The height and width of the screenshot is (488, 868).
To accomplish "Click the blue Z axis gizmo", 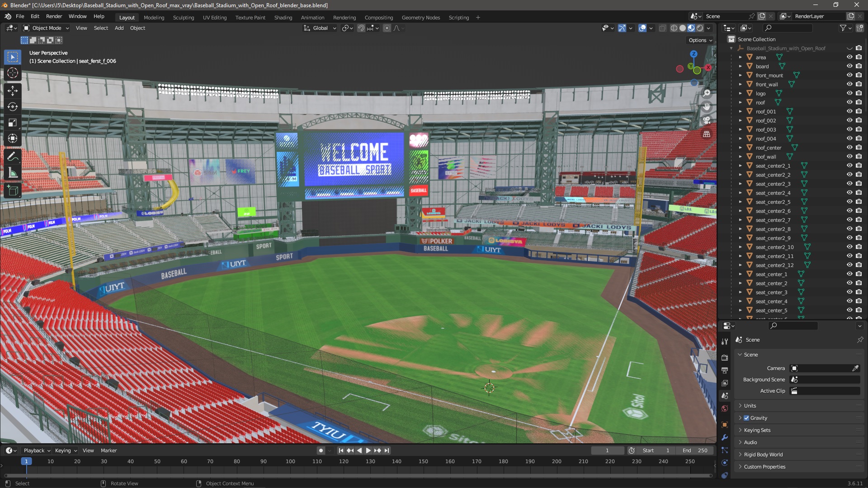I will tap(693, 54).
